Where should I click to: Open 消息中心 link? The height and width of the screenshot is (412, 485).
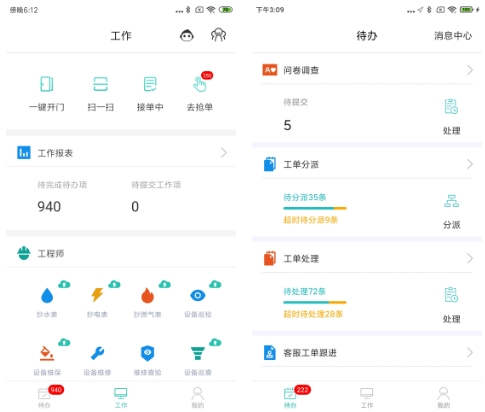click(x=453, y=36)
